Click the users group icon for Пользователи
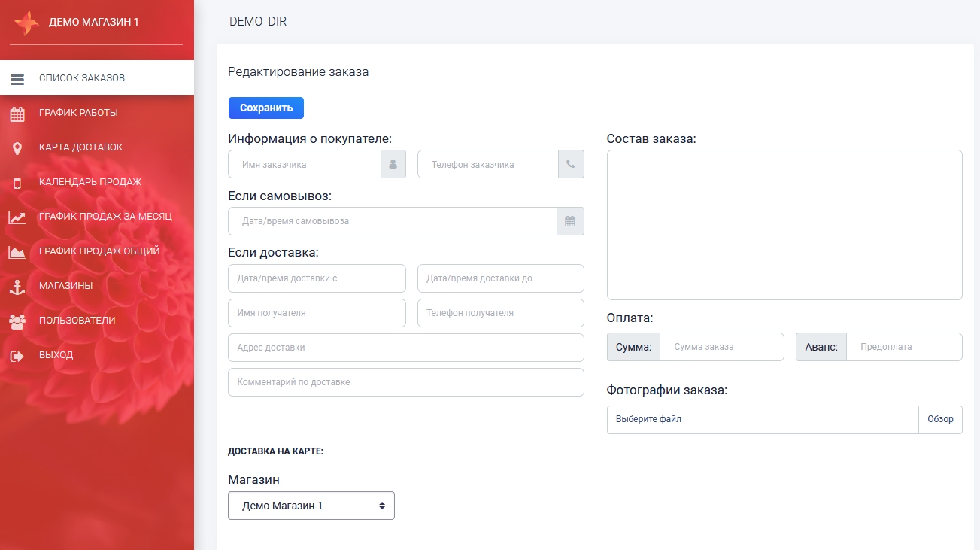The image size is (980, 550). [x=17, y=321]
